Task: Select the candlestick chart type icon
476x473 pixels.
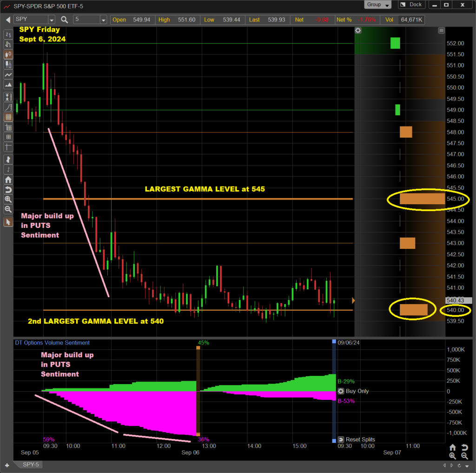Action: (x=8, y=54)
